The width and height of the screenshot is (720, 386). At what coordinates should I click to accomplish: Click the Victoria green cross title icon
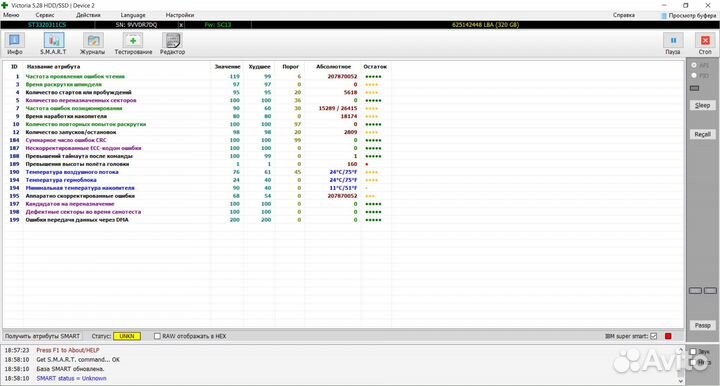(5, 5)
